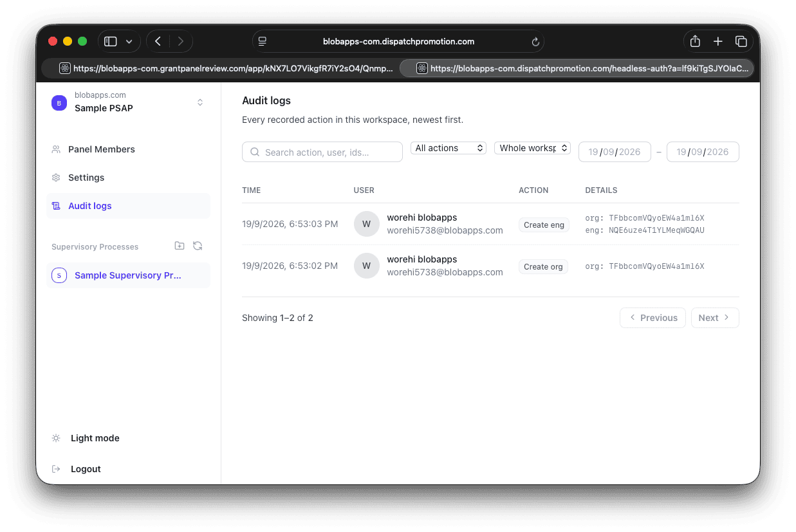The height and width of the screenshot is (532, 796).
Task: Open Sample Supervisory Process item
Action: (x=128, y=275)
